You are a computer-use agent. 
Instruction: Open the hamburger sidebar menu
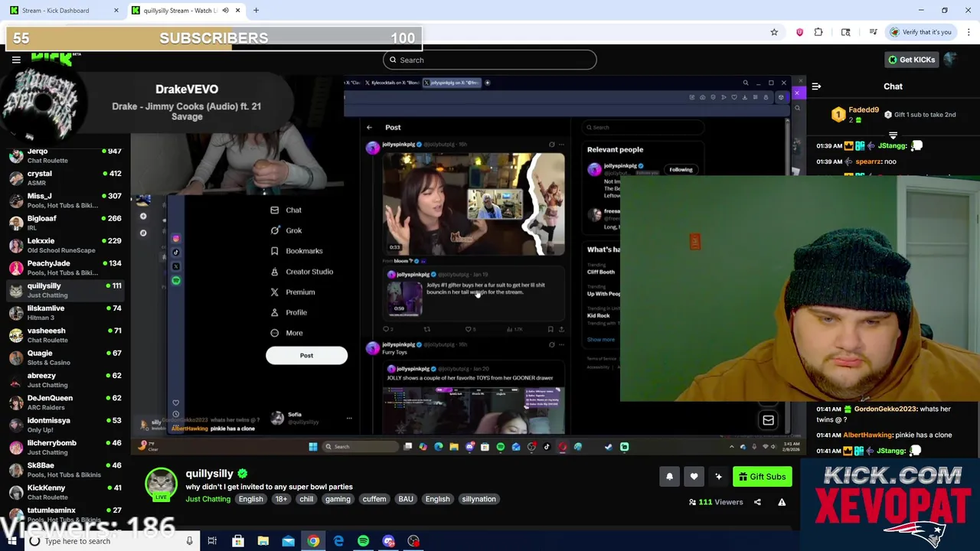tap(16, 60)
